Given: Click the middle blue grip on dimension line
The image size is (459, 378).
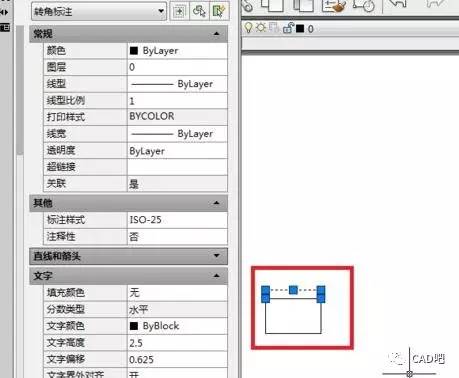Looking at the screenshot, I should (x=293, y=290).
